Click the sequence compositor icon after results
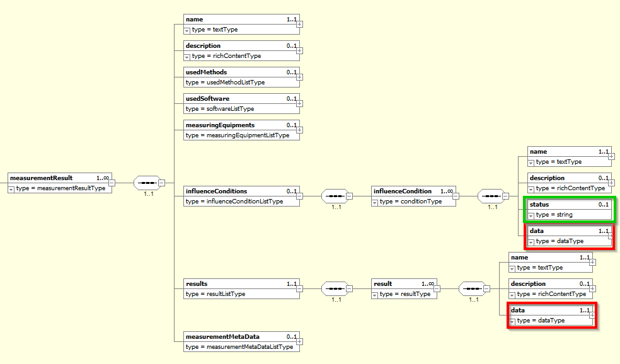The height and width of the screenshot is (364, 620). click(x=333, y=289)
